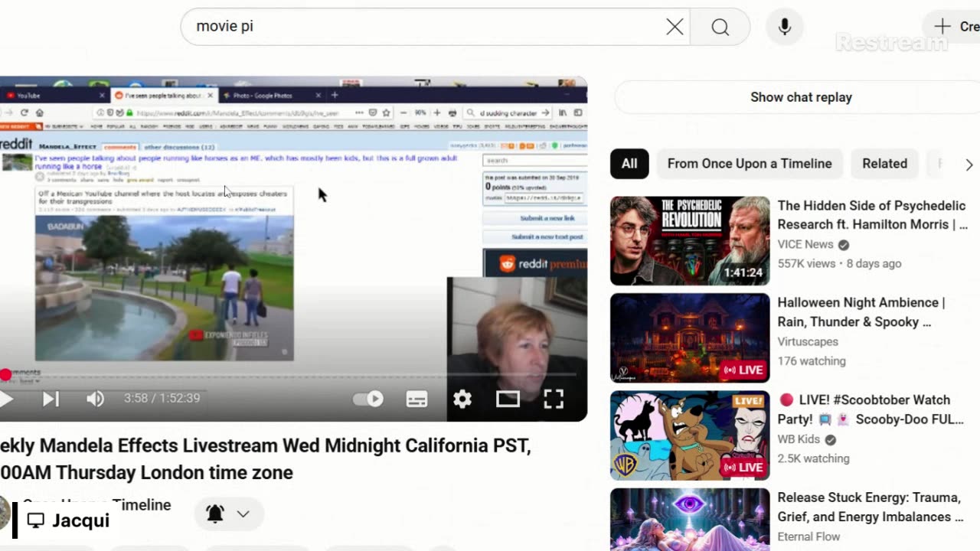
Task: Click Submit a new text post button
Action: click(534, 237)
